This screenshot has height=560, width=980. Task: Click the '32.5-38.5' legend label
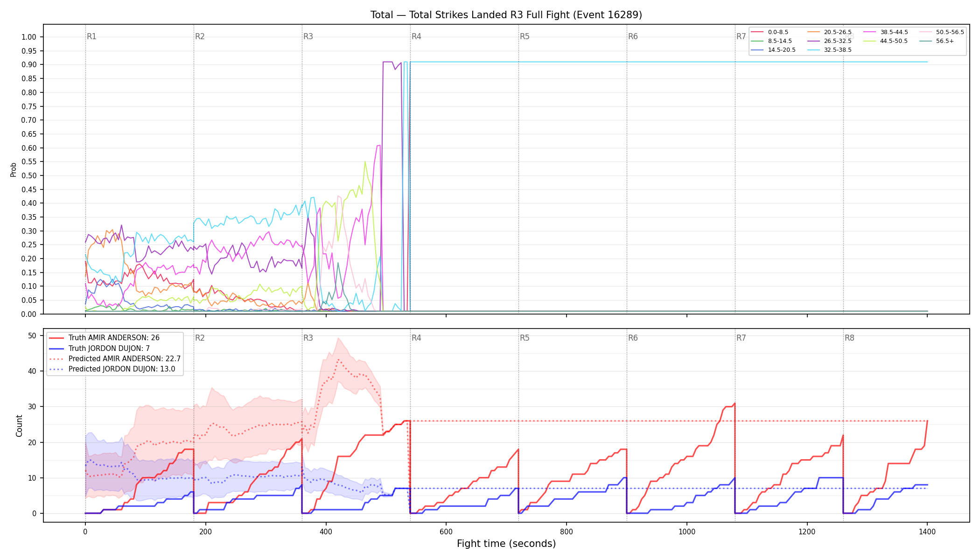838,50
